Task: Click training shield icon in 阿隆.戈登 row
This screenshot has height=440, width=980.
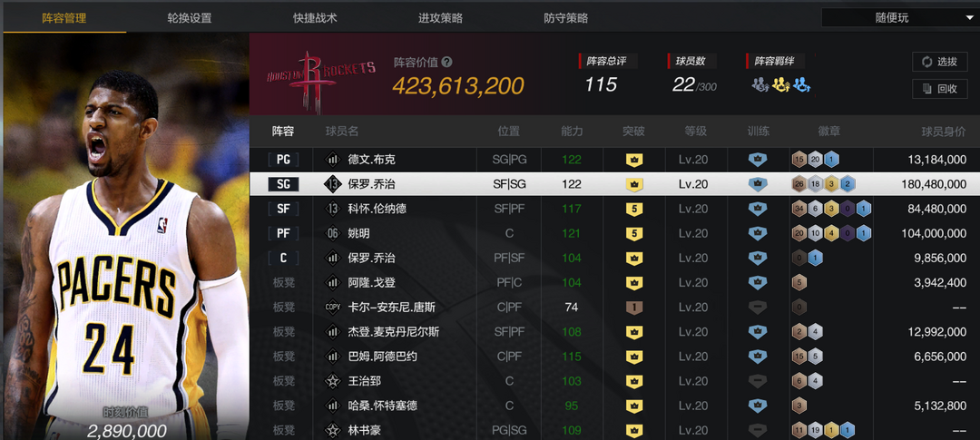Action: [758, 282]
